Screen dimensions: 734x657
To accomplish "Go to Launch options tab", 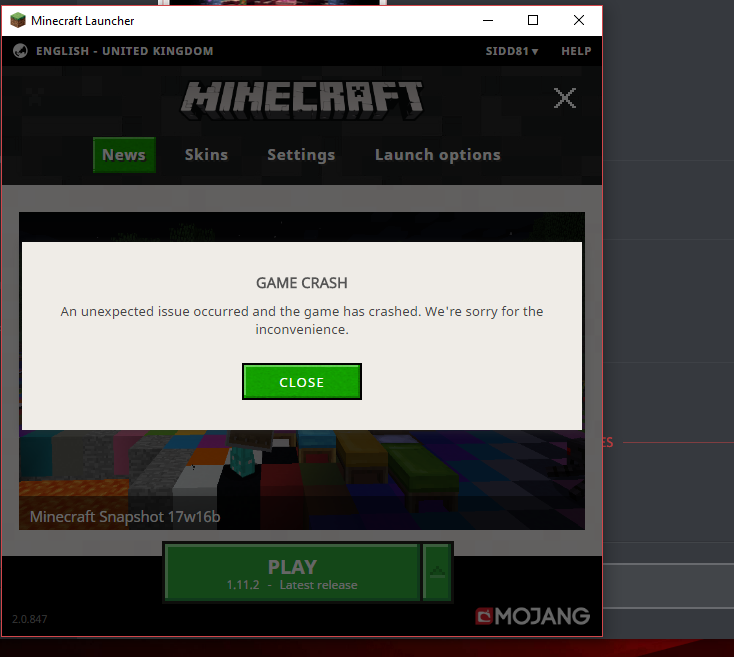I will [438, 155].
